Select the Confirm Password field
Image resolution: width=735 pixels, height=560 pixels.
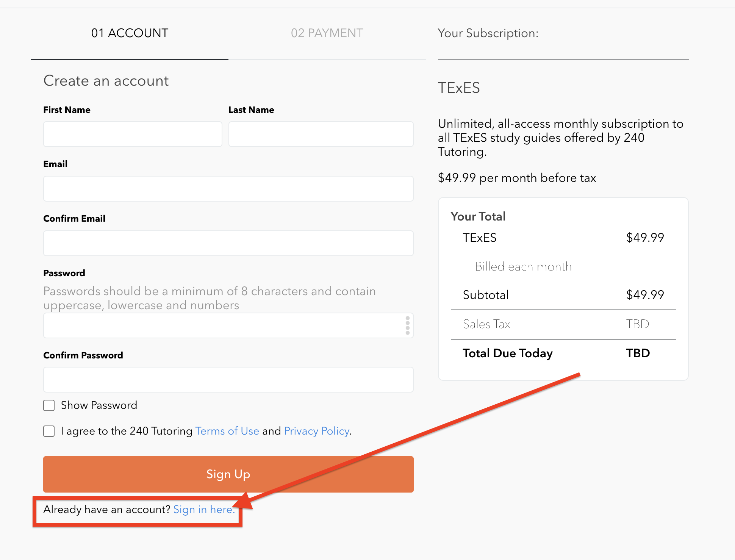click(x=228, y=380)
